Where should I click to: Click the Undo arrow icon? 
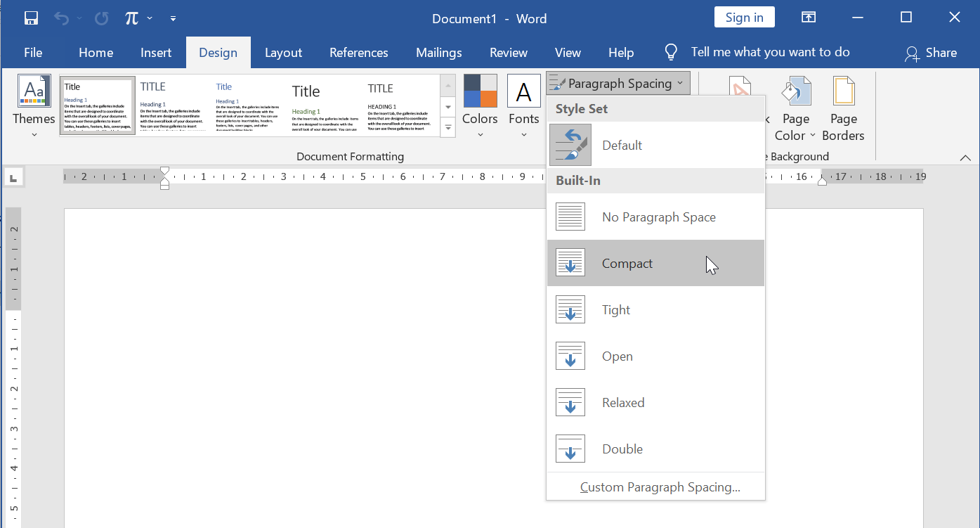pyautogui.click(x=62, y=18)
